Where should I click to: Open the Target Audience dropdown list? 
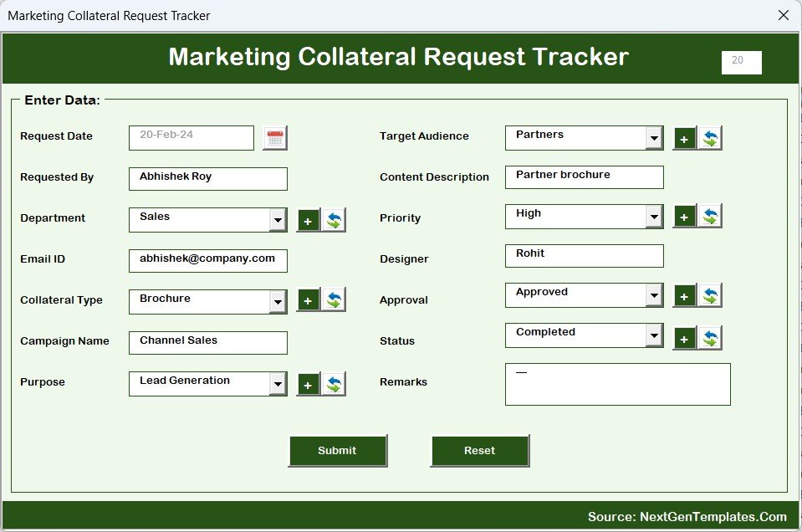coord(654,138)
